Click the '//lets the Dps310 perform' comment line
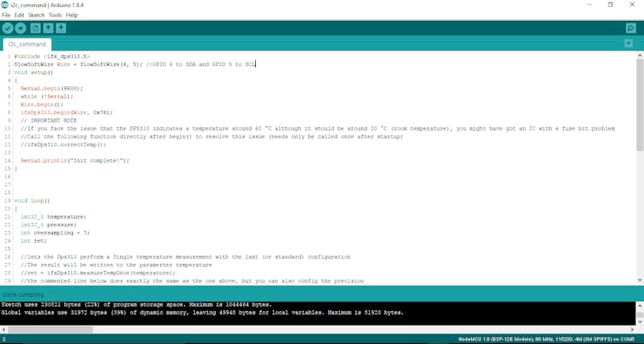Image resolution: width=644 pixels, height=344 pixels. coord(185,257)
